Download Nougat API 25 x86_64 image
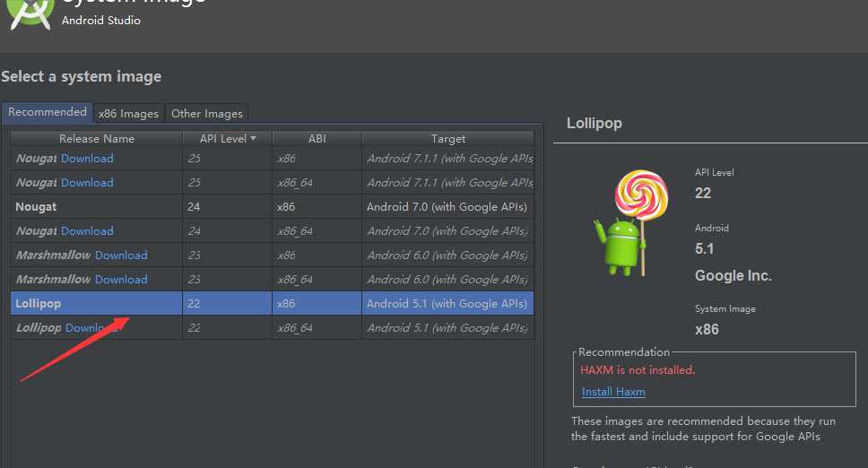 pyautogui.click(x=88, y=183)
